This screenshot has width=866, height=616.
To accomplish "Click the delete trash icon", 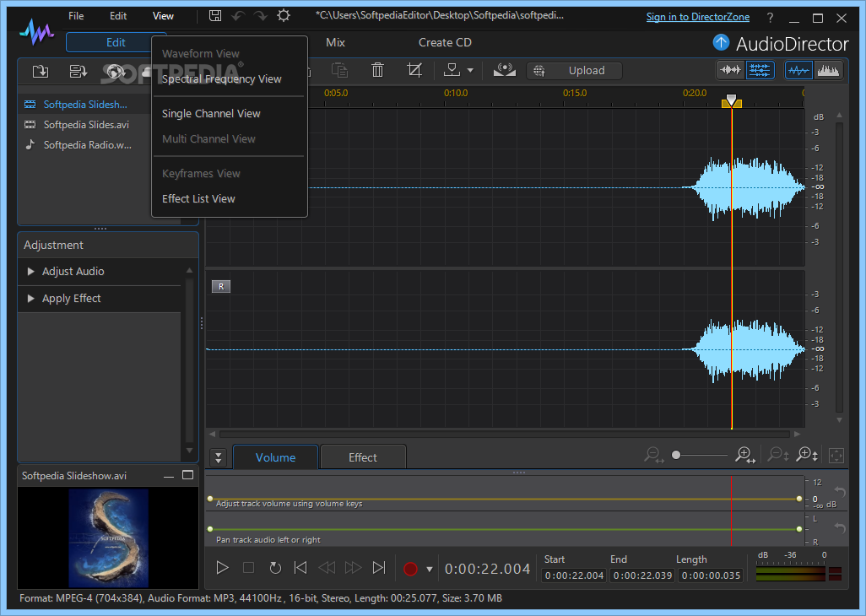I will [378, 70].
